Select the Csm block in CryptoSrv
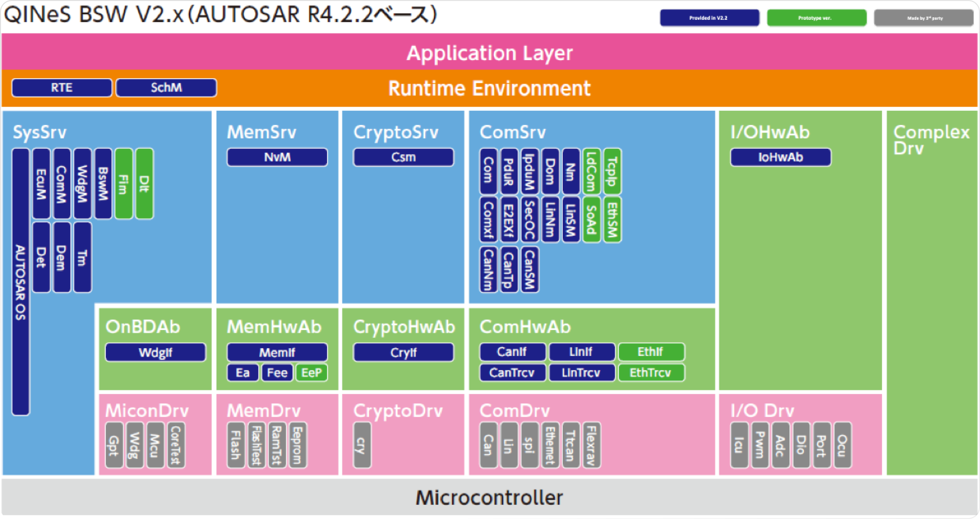This screenshot has width=980, height=519. (403, 157)
